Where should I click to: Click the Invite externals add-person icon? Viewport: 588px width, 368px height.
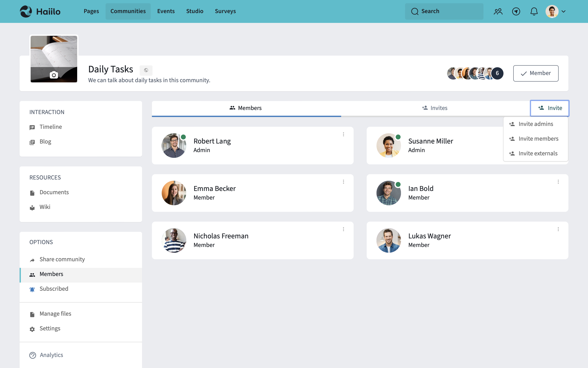(x=512, y=154)
